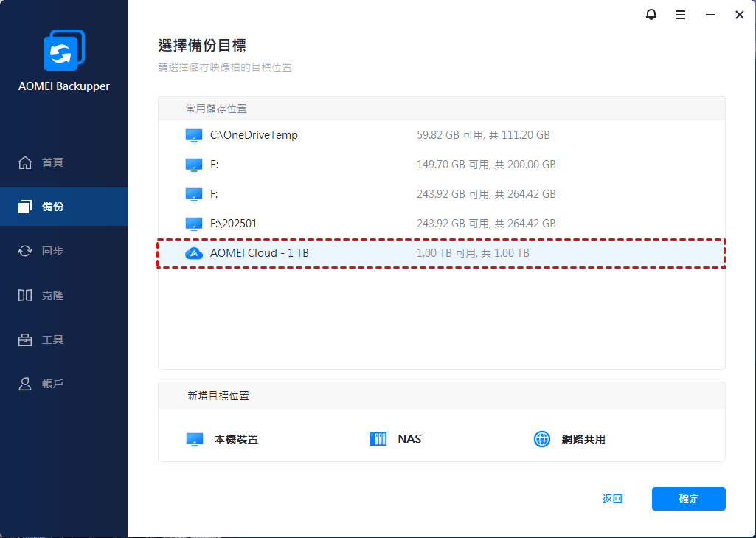Select the E: destination label
This screenshot has width=756, height=538.
[214, 165]
